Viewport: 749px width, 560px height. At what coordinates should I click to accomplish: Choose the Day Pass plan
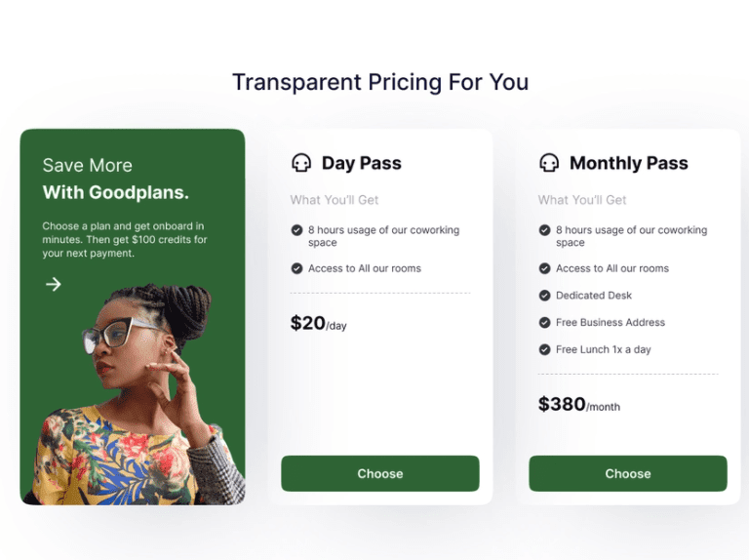point(380,473)
